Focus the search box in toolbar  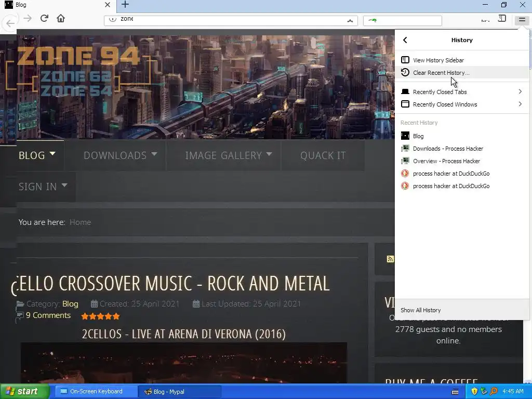point(403,20)
